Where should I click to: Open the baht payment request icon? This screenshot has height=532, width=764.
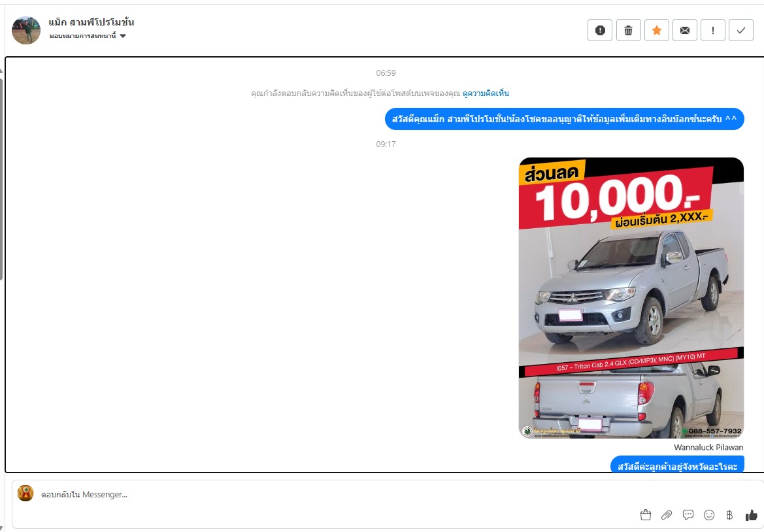point(729,515)
